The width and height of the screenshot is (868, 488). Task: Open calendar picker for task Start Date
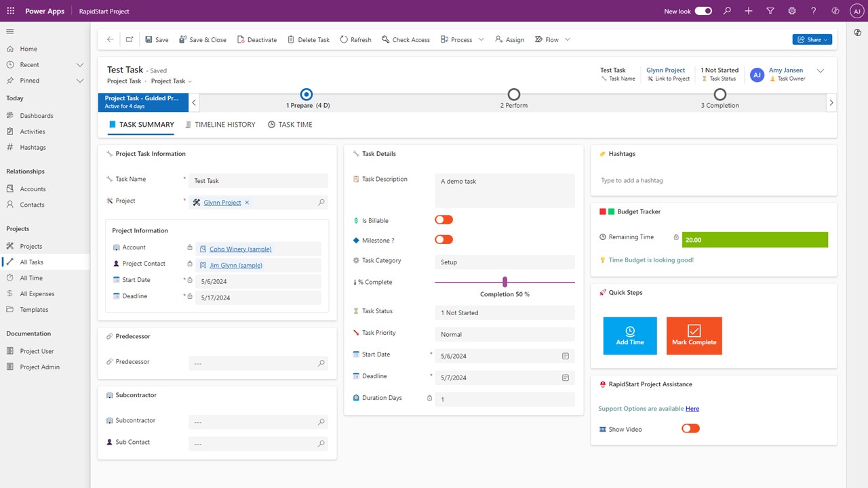tap(566, 356)
